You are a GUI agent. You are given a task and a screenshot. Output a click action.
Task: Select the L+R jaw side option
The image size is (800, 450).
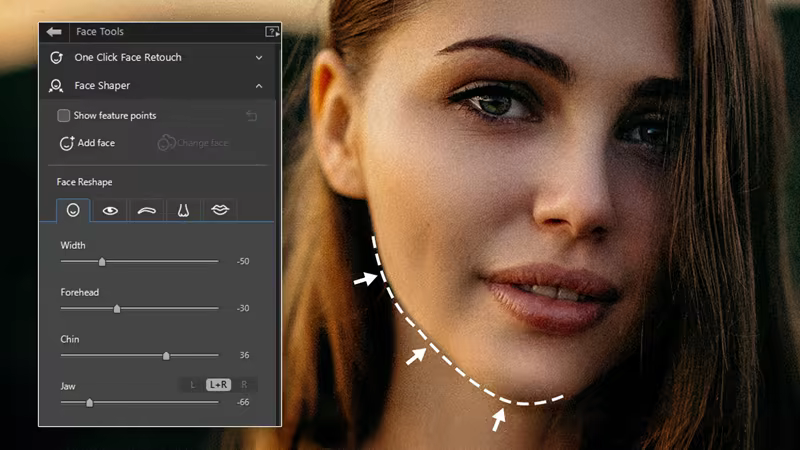pos(217,384)
